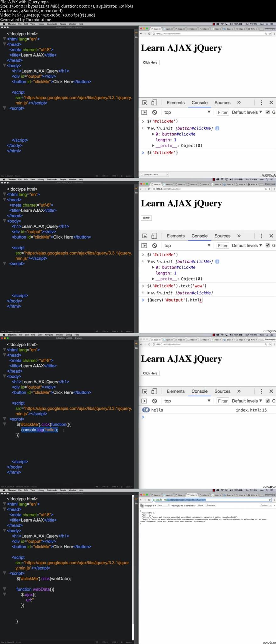Open DevTools three-dot menu in 7:12 PM frame
The height and width of the screenshot is (644, 276).
261,103
